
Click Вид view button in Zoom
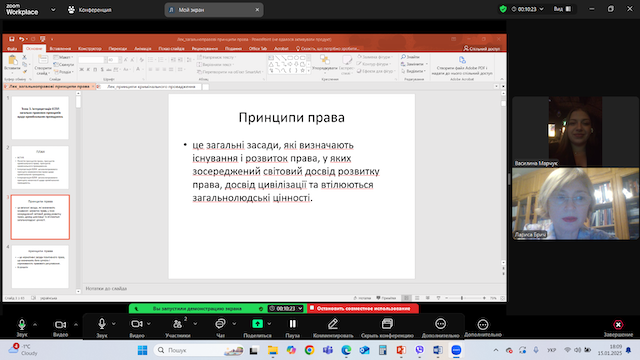[562, 9]
